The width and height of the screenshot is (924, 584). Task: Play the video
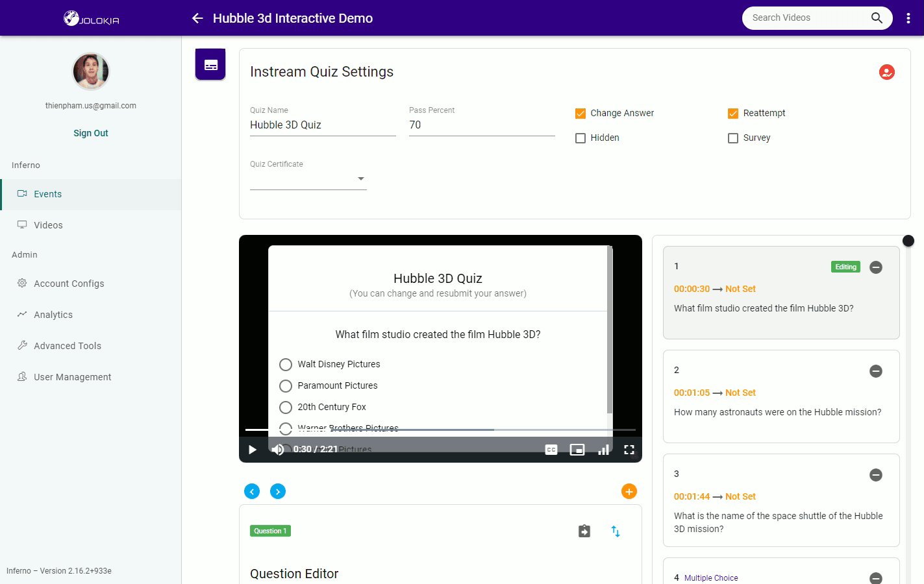[x=253, y=450]
